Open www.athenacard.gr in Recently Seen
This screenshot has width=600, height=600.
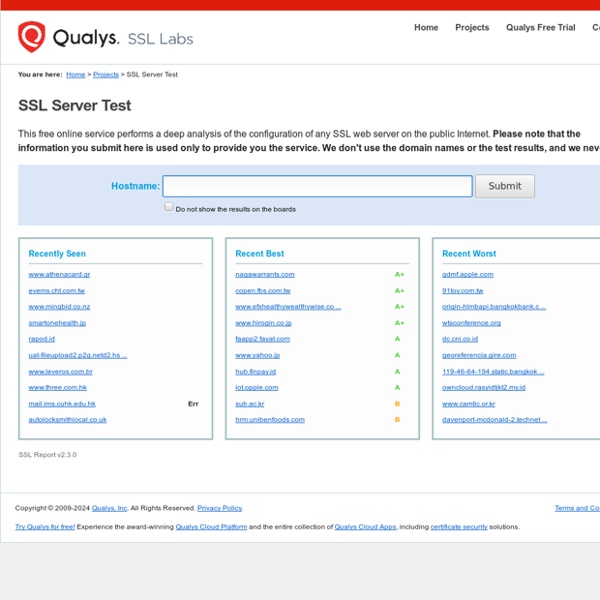tap(59, 274)
